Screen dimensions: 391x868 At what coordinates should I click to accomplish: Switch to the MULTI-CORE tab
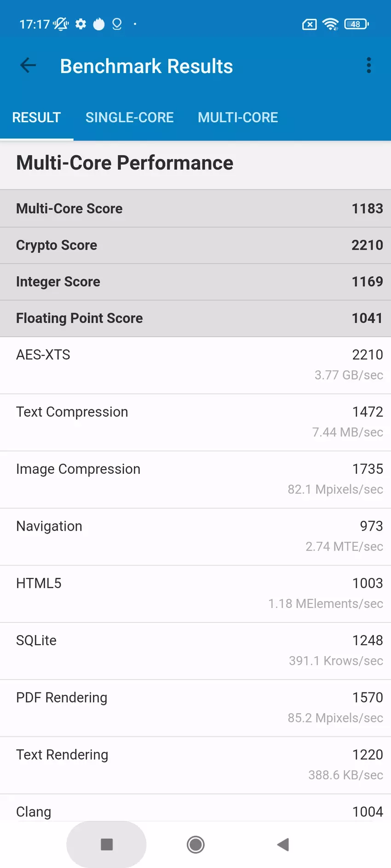(x=238, y=118)
